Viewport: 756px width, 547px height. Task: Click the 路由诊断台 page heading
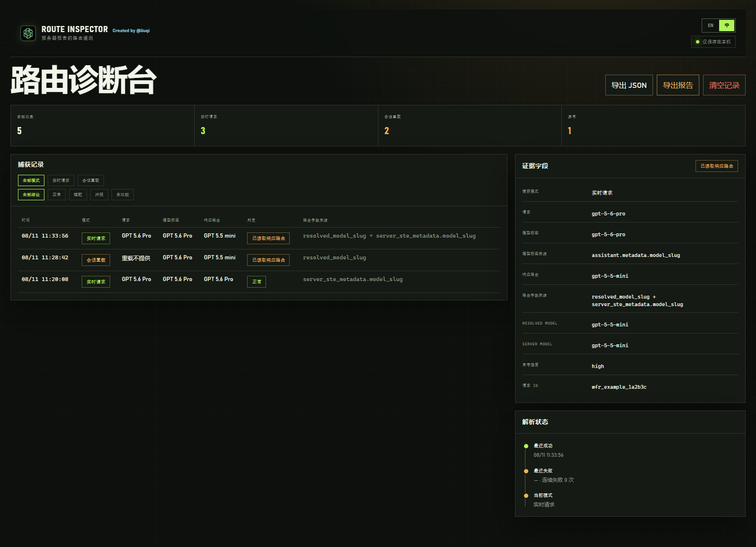pos(83,80)
